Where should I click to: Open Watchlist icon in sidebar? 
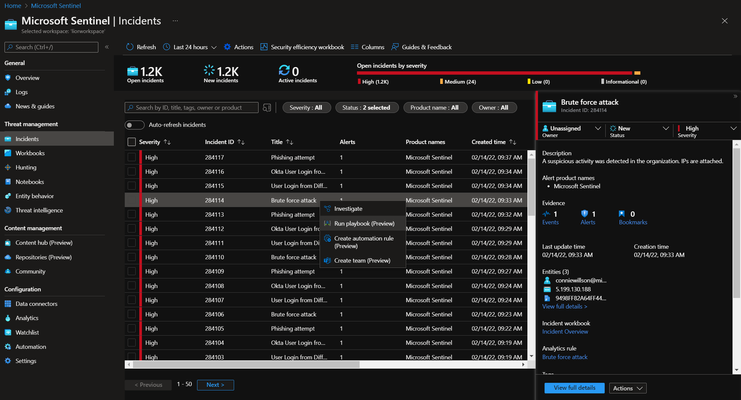click(x=8, y=332)
